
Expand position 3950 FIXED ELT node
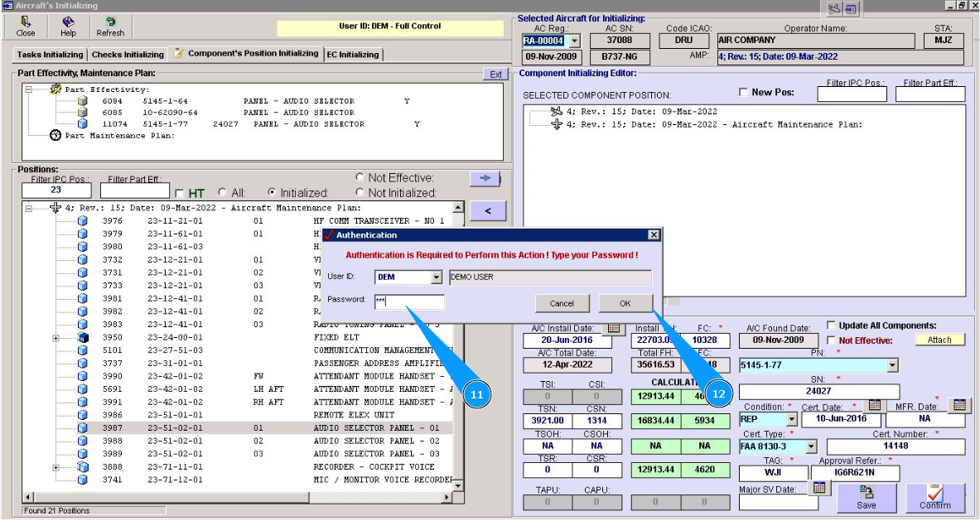[56, 338]
